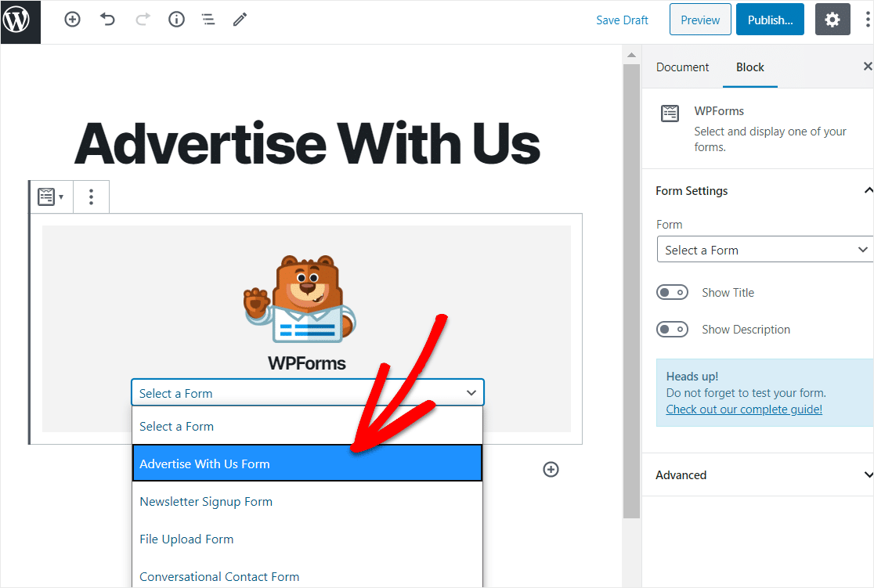The width and height of the screenshot is (874, 588).
Task: Choose Advertise With Us Form option
Action: [307, 464]
